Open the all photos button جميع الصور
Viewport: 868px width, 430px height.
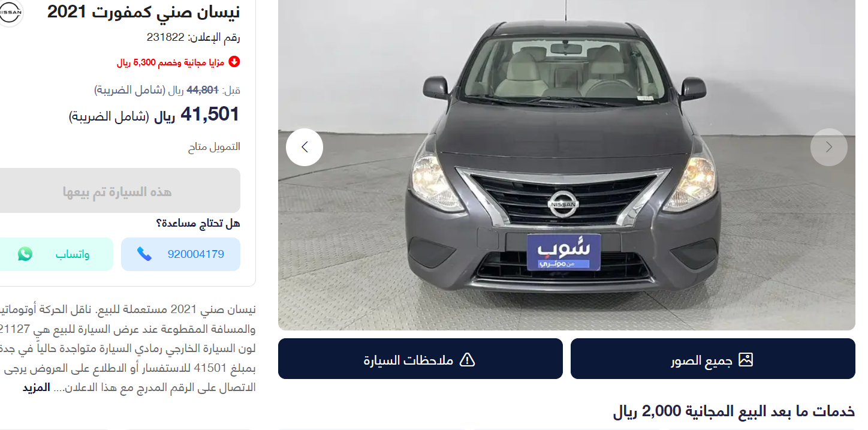tap(713, 359)
